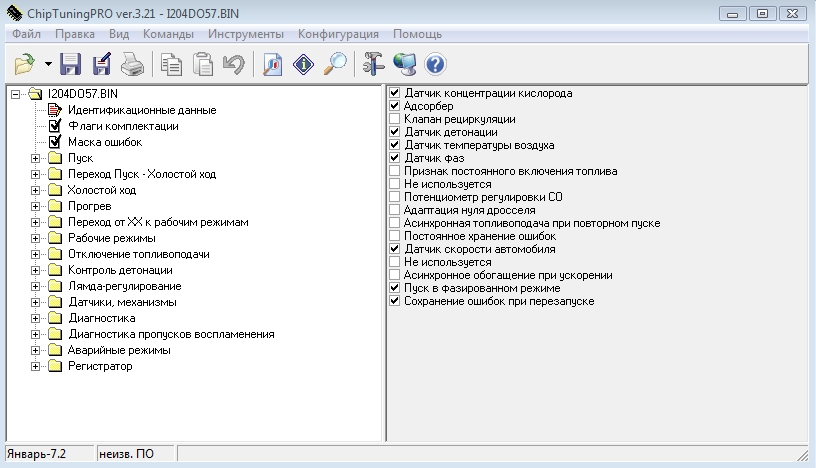Screen dimensions: 816x468
Task: Click the save floppy disk icon
Action: [x=70, y=65]
